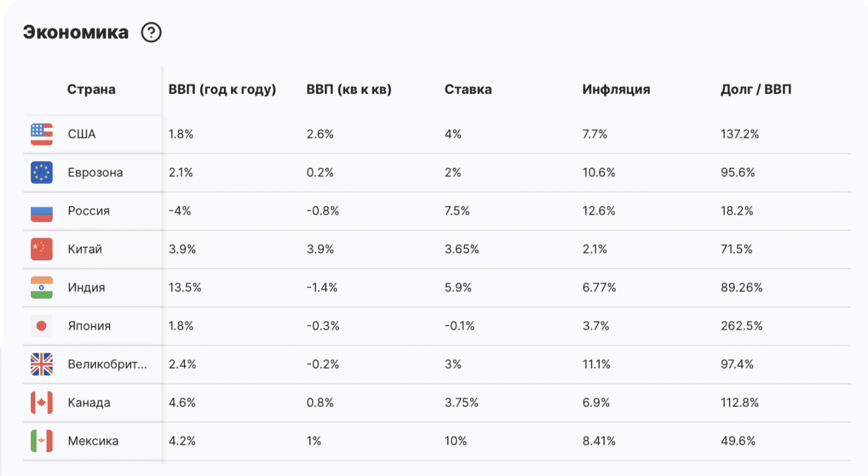Click the Страна column header
The height and width of the screenshot is (476, 868).
91,90
